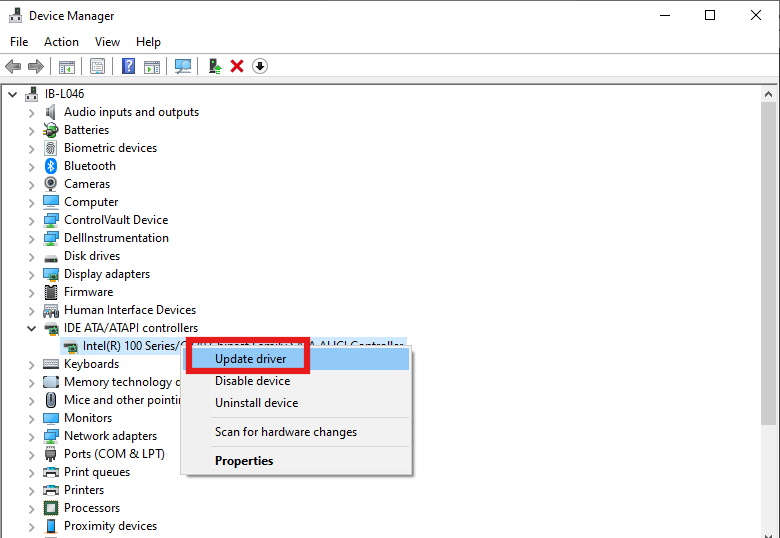This screenshot has height=538, width=780.
Task: Click the Scan for hardware changes toolbar icon
Action: tap(183, 66)
